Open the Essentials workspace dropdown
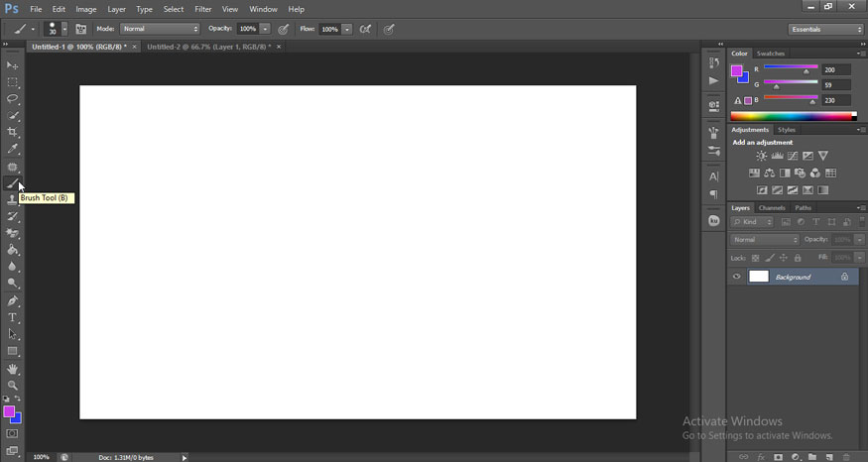 click(x=826, y=29)
